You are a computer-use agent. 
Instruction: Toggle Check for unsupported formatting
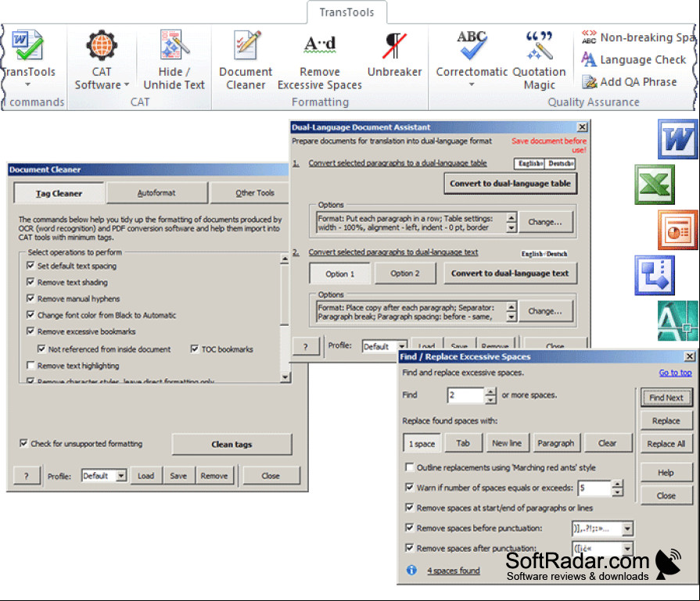(x=23, y=443)
